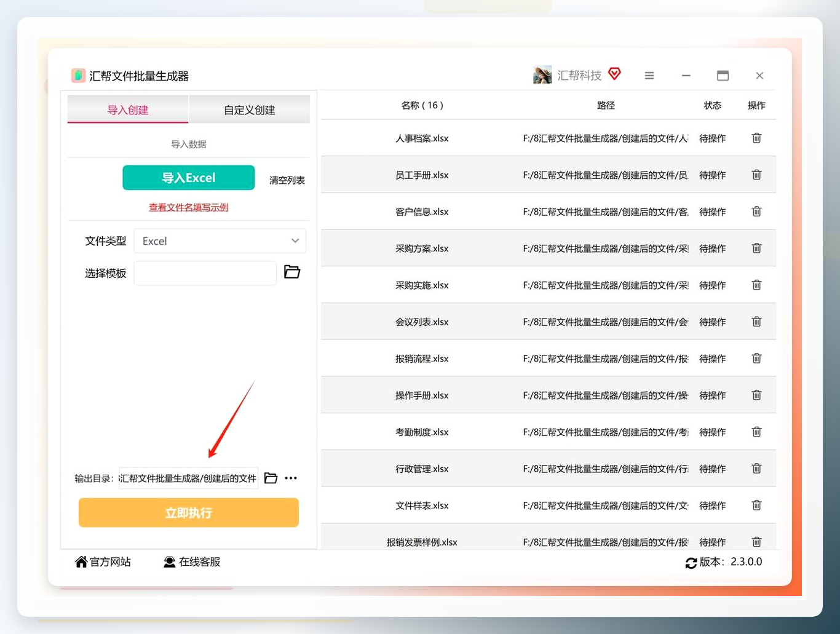Open 官方网站 link
The height and width of the screenshot is (634, 840).
pyautogui.click(x=103, y=561)
